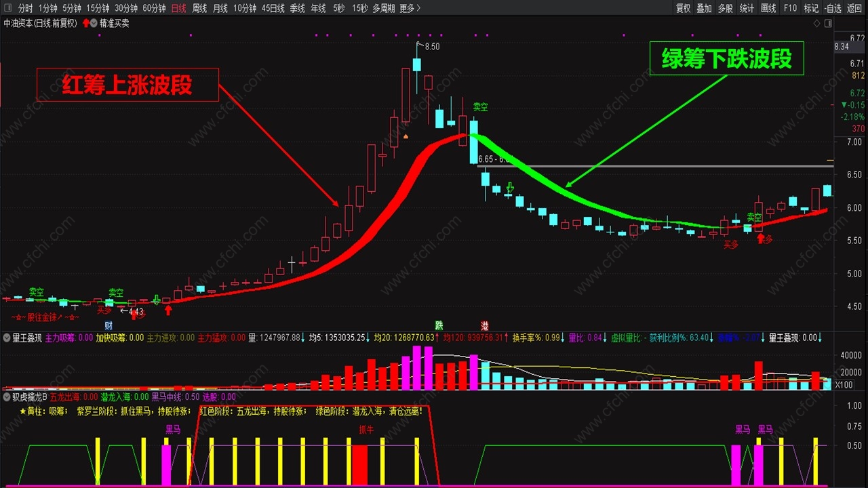The width and height of the screenshot is (868, 488).
Task: Click the 返回 back button
Action: pos(854,8)
